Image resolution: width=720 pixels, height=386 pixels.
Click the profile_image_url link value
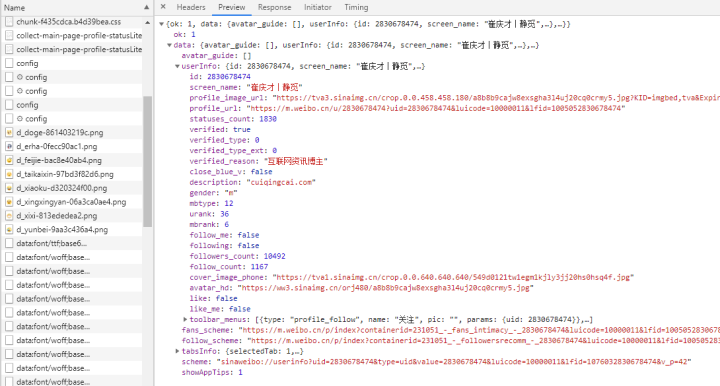[496, 98]
